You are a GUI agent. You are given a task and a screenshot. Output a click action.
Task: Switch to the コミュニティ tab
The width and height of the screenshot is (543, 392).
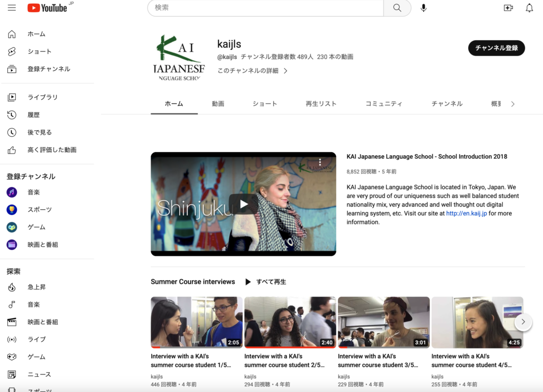tap(384, 104)
